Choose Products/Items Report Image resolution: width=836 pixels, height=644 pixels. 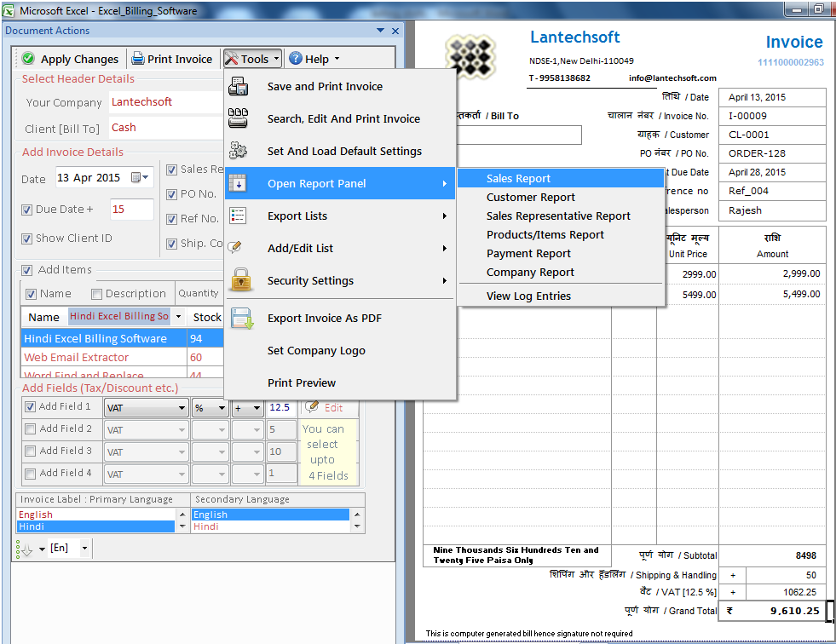[x=560, y=234]
